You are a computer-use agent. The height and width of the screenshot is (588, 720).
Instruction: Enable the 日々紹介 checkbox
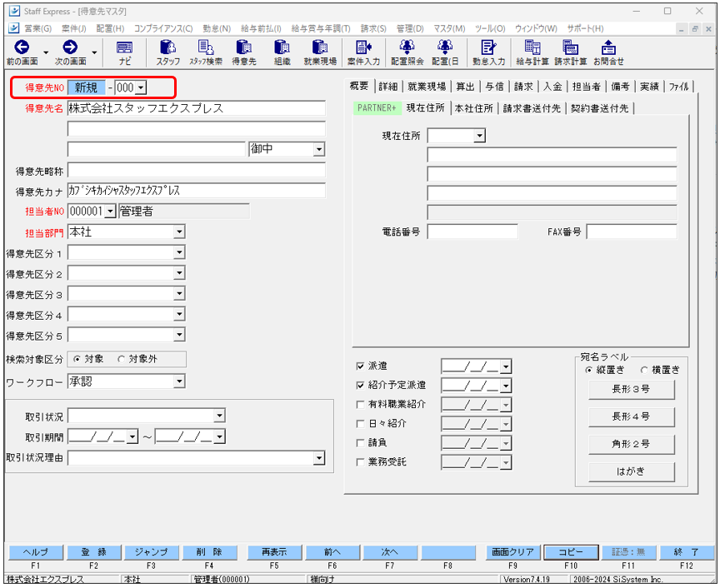tap(360, 424)
